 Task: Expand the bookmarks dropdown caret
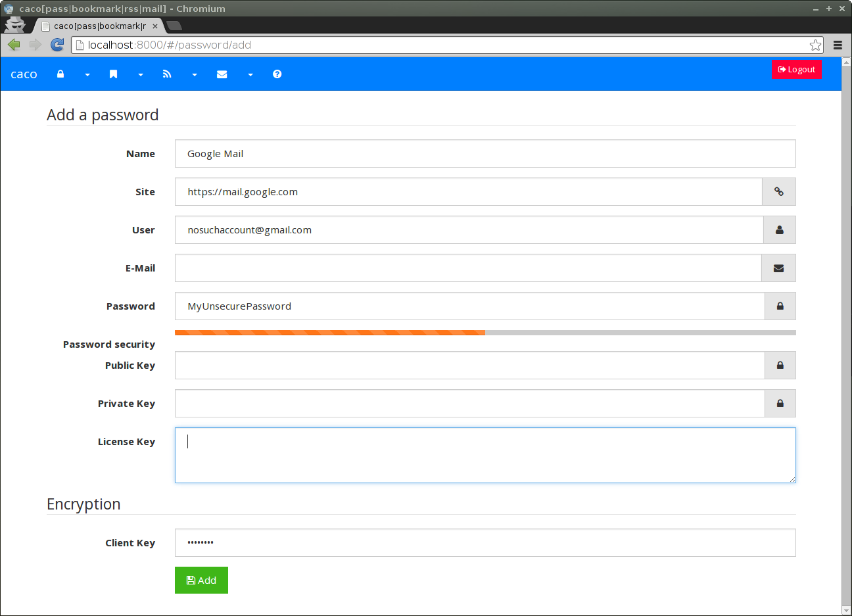click(141, 75)
